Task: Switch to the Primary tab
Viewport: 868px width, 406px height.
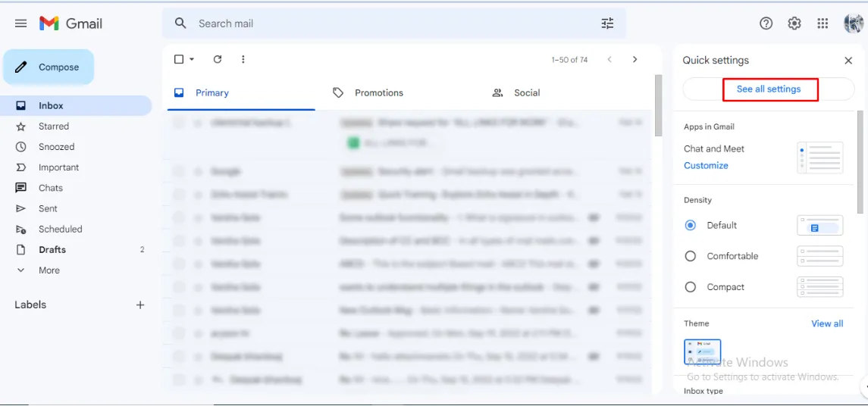Action: [241, 93]
